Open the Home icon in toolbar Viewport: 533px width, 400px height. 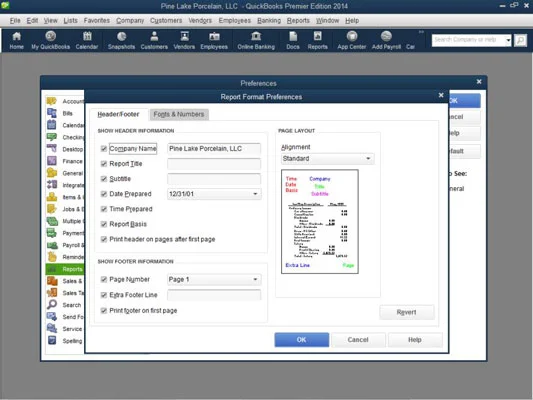coord(16,40)
